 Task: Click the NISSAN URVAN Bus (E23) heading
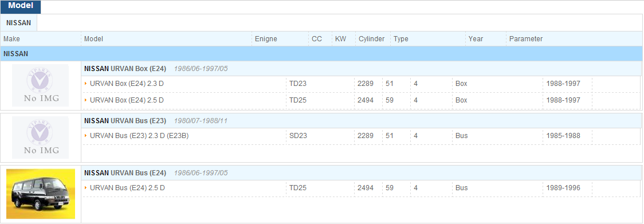click(x=125, y=121)
